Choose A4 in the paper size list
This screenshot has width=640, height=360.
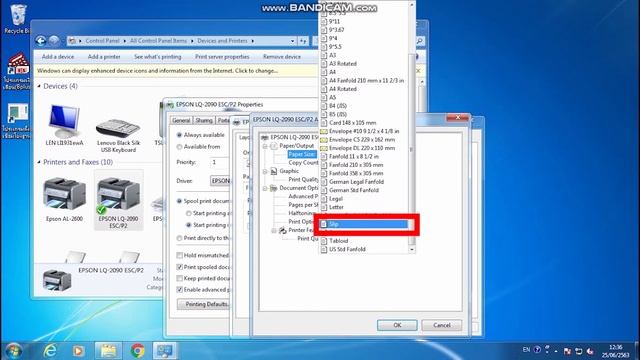pos(332,72)
